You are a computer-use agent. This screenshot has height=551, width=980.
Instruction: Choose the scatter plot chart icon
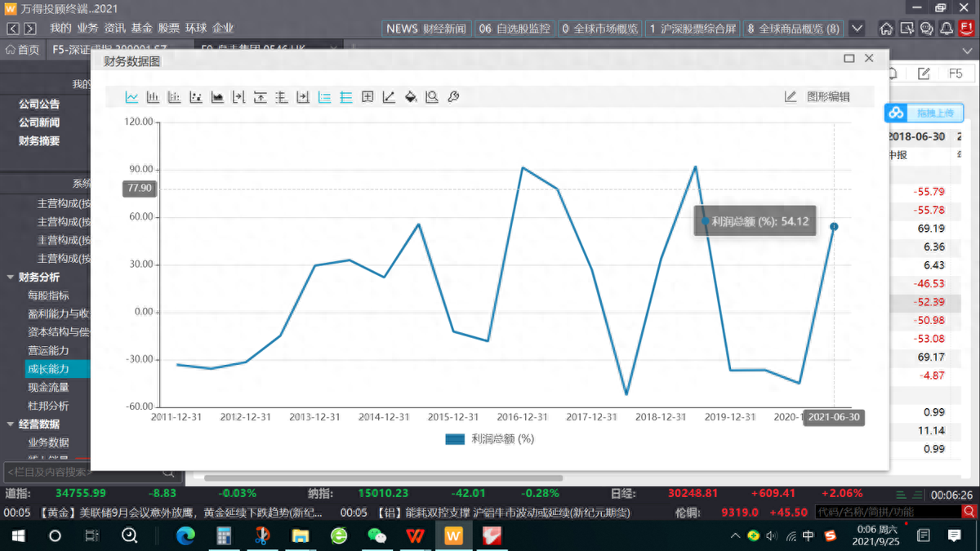coord(196,97)
